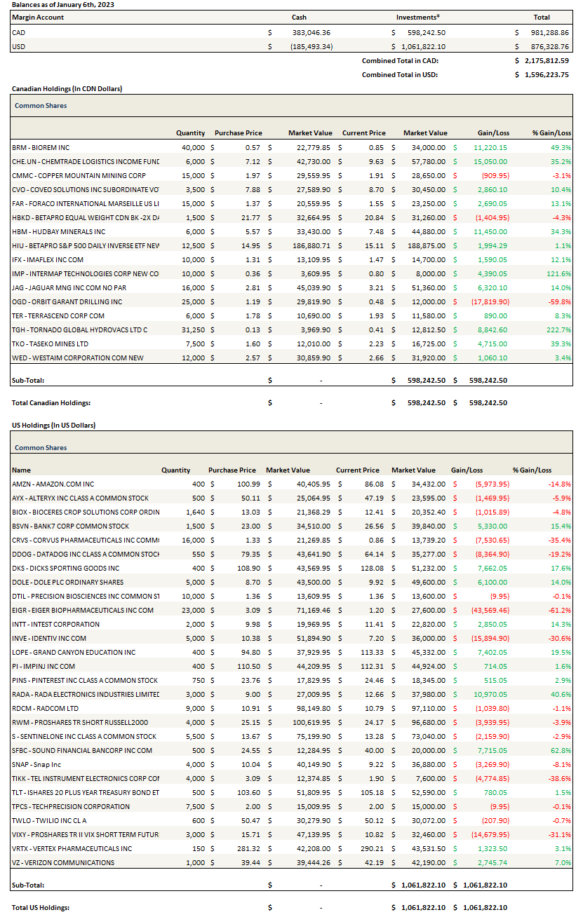Select the BRM - BIOREM INC row name
The width and height of the screenshot is (583, 924).
(41, 147)
